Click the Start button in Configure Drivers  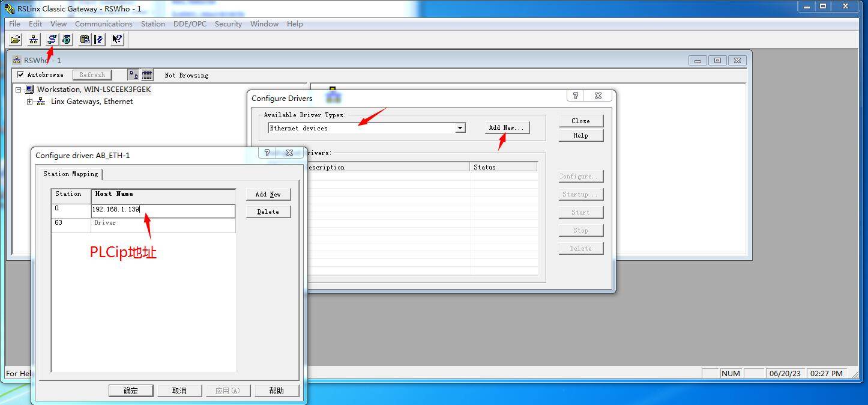[580, 212]
